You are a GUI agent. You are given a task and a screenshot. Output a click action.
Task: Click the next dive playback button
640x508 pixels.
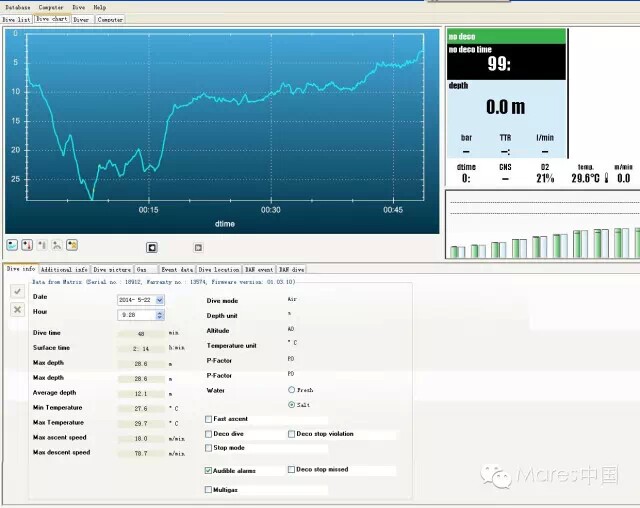(x=198, y=248)
